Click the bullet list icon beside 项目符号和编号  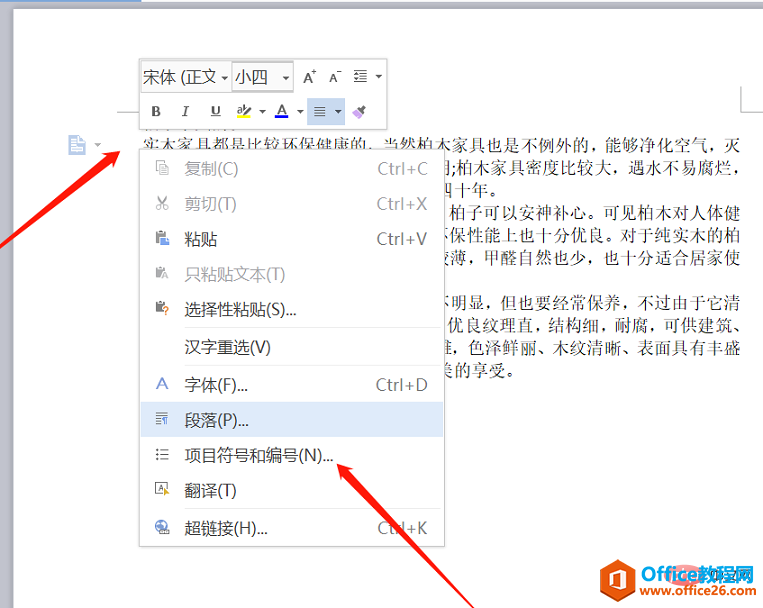[x=162, y=454]
